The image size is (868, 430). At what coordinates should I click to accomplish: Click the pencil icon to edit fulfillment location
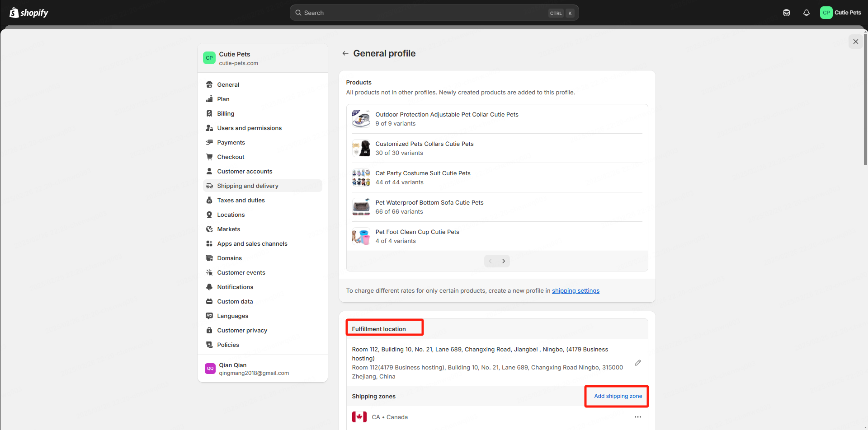point(637,363)
